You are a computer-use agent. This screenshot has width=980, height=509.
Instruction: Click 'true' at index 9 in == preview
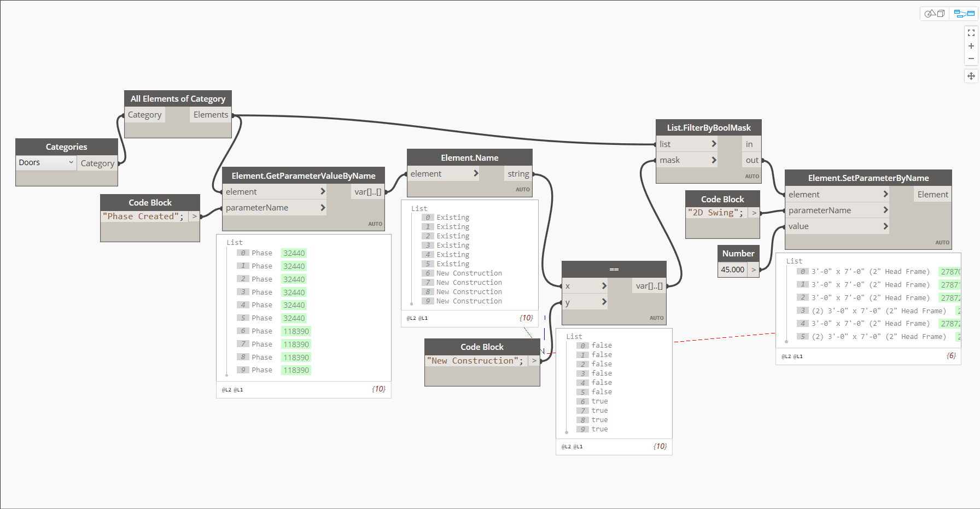tap(599, 429)
